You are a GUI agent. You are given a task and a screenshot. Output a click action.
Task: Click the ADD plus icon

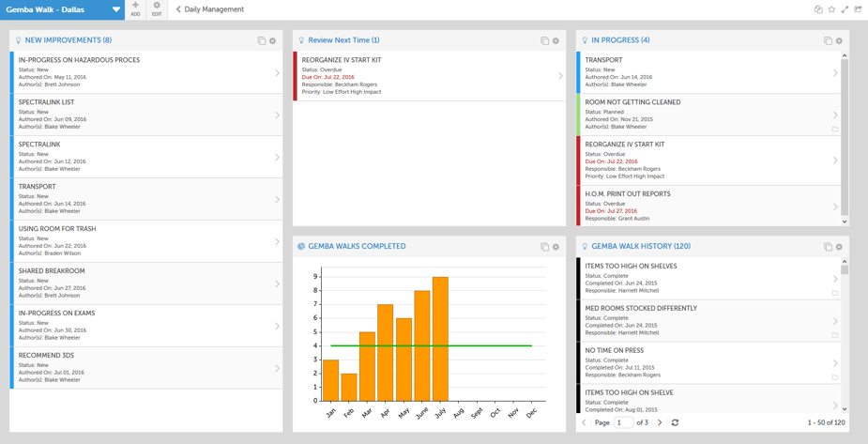pos(136,5)
